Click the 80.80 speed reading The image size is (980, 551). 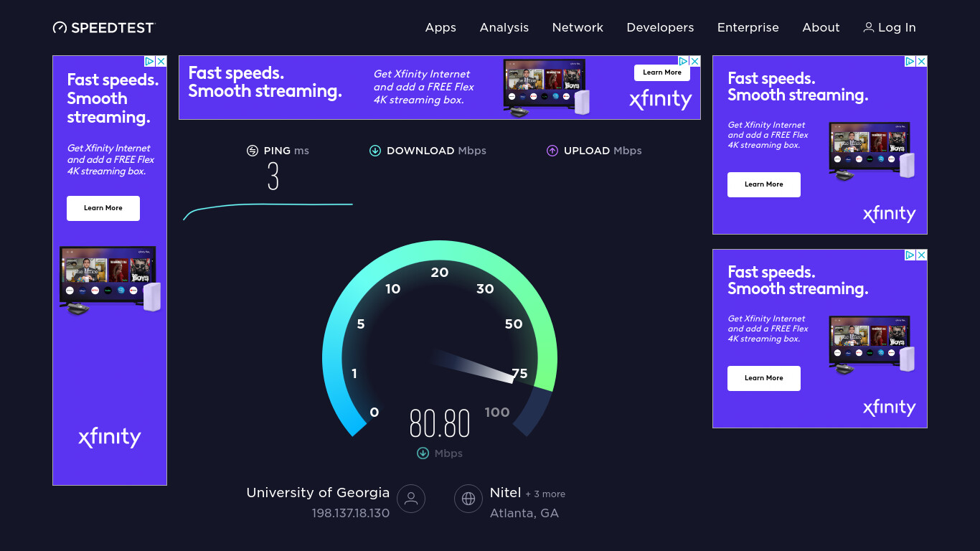[440, 423]
